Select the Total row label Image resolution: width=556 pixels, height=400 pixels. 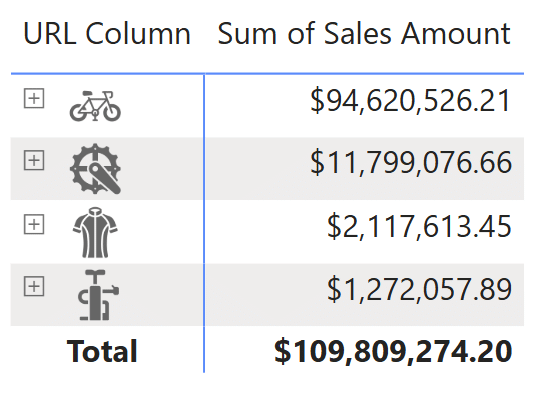pyautogui.click(x=102, y=351)
